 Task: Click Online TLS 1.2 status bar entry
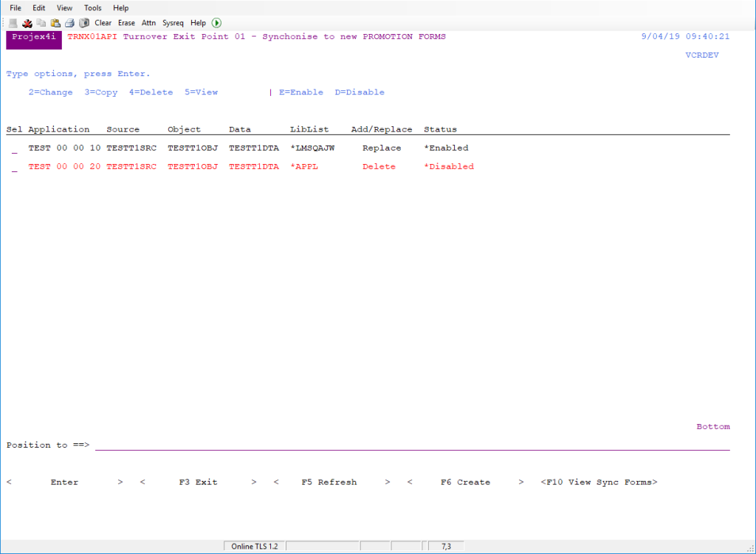click(x=255, y=547)
